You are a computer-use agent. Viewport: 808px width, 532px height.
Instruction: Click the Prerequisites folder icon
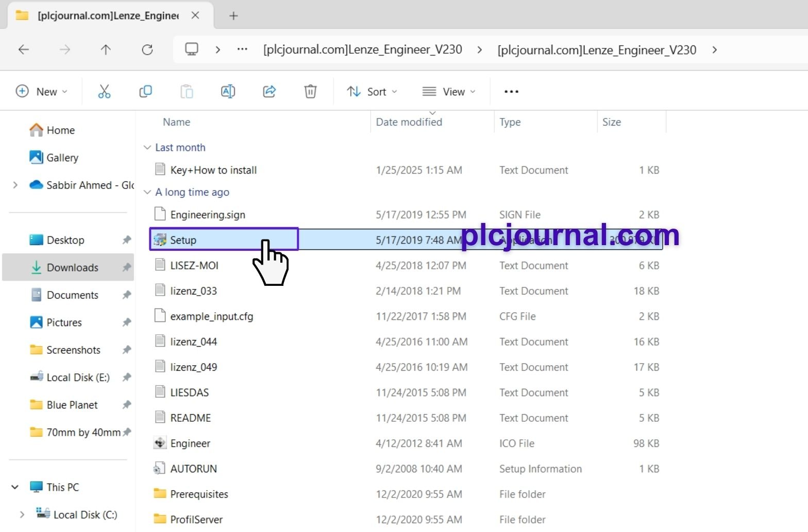pyautogui.click(x=160, y=493)
